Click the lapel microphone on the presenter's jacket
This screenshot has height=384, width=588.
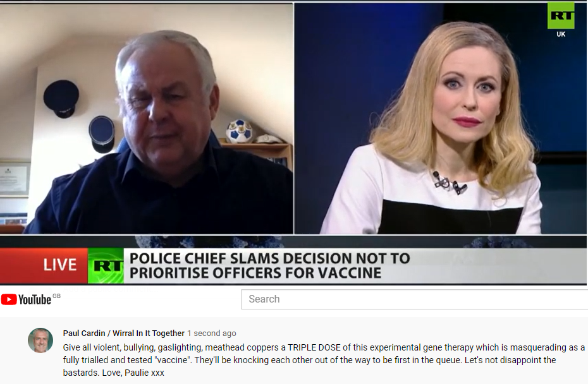point(448,183)
